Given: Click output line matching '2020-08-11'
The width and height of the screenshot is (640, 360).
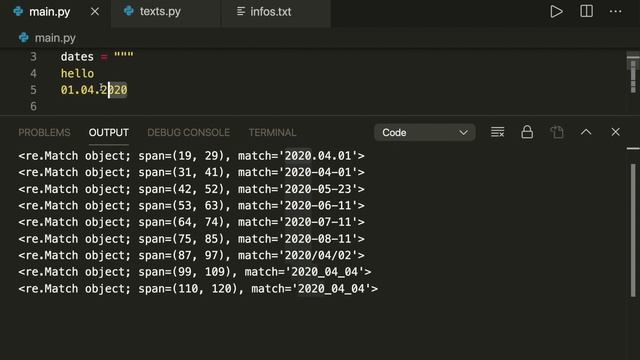Looking at the screenshot, I should click(x=191, y=239).
